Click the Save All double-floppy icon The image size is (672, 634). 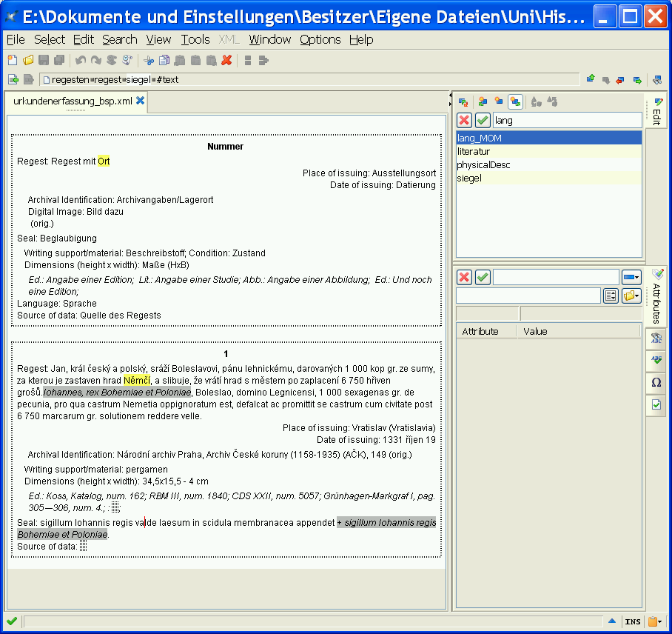pyautogui.click(x=59, y=61)
